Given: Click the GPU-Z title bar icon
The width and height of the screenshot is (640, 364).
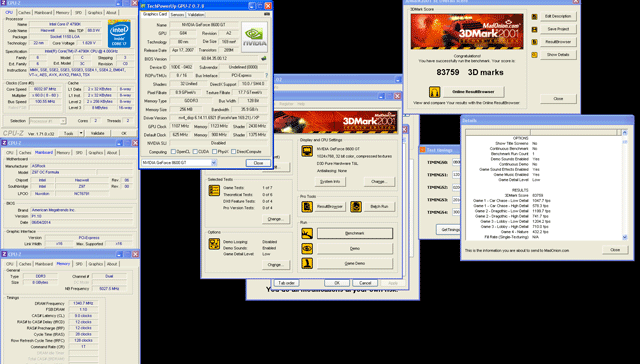Looking at the screenshot, I should (x=143, y=6).
